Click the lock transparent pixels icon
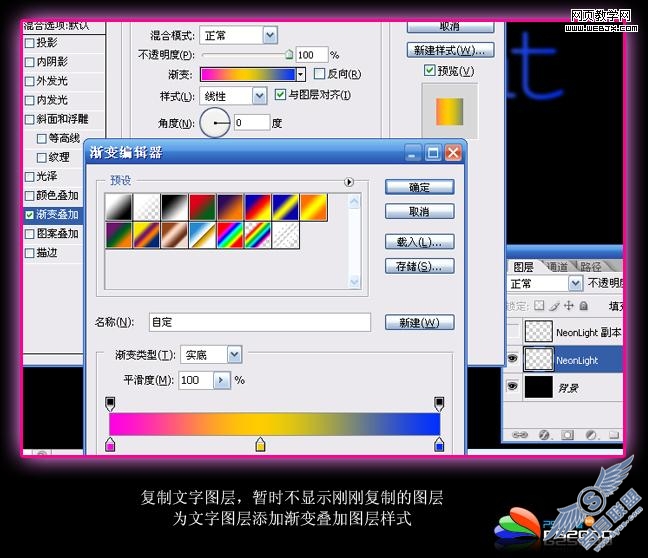Screen dimensions: 648x558 pyautogui.click(x=539, y=305)
